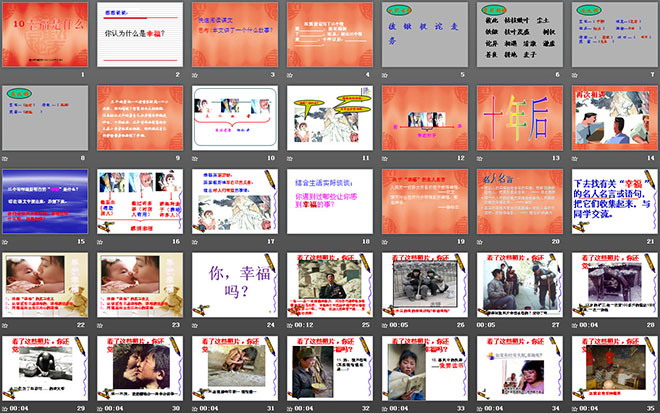Select slide 27 with street workers photo
The width and height of the screenshot is (660, 413).
[x=520, y=285]
